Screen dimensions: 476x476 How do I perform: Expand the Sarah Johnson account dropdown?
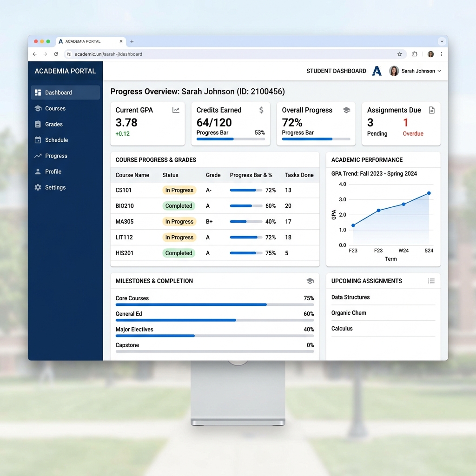(x=415, y=71)
